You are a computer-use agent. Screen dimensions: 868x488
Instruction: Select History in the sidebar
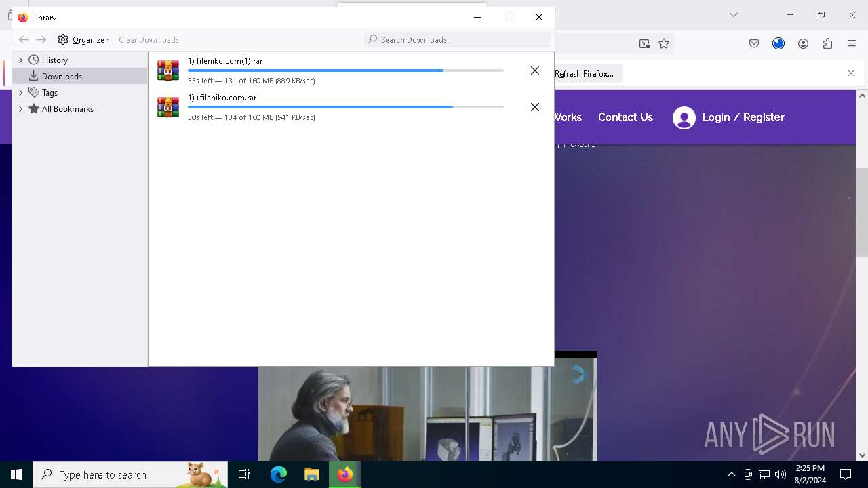[54, 60]
